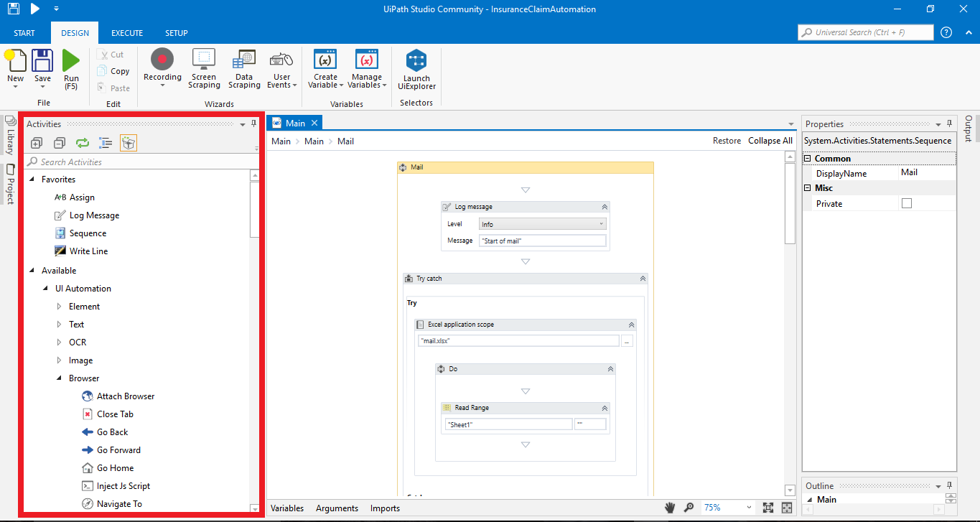Start Data Scraping
Viewport: 980px width, 522px height.
pos(243,67)
